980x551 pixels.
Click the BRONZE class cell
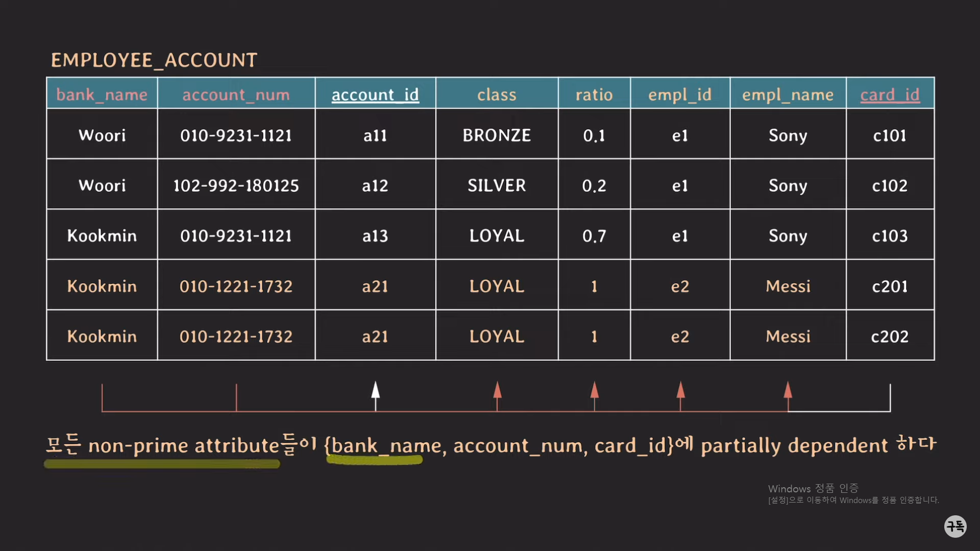497,135
